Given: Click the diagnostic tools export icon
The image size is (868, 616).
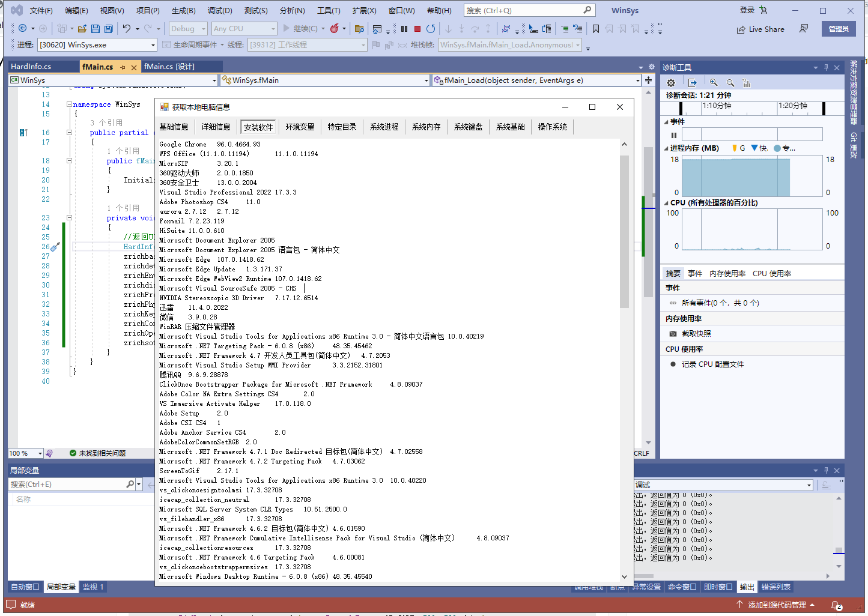Looking at the screenshot, I should pyautogui.click(x=692, y=83).
